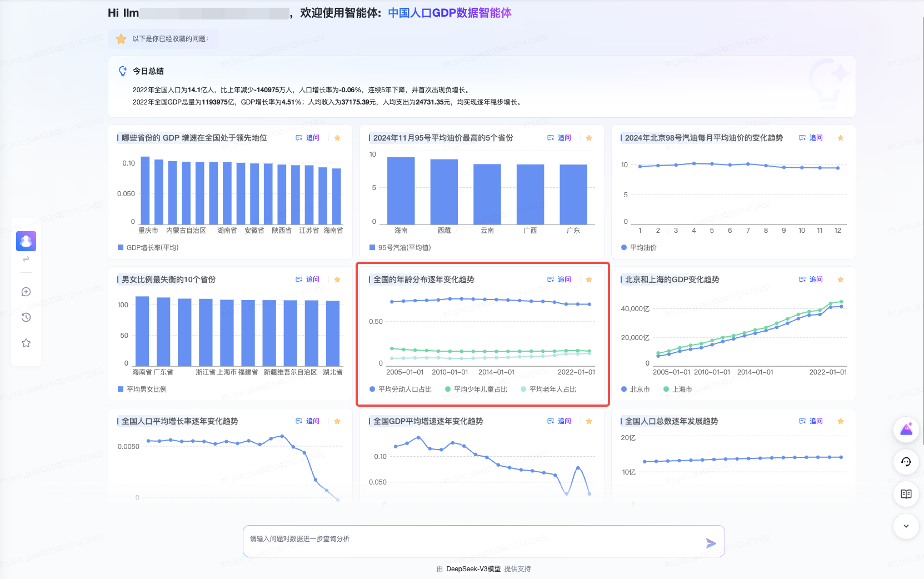Click the star icon beside 以下是你已经收藏的问题

tap(121, 39)
